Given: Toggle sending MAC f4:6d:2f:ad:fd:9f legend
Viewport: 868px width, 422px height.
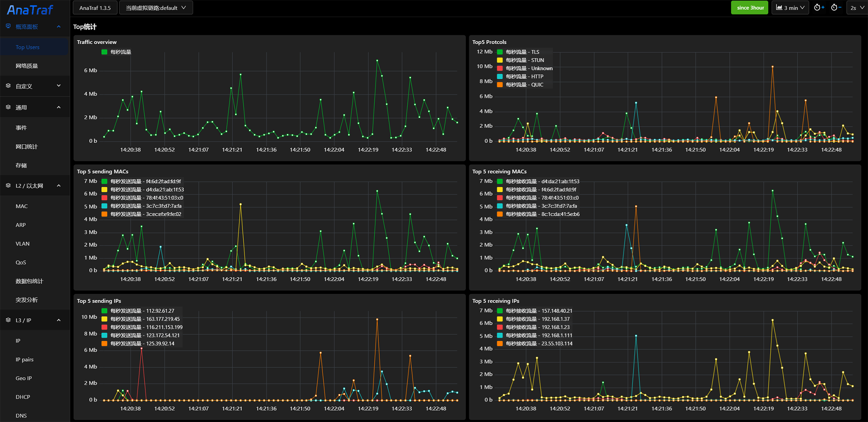Looking at the screenshot, I should click(141, 181).
